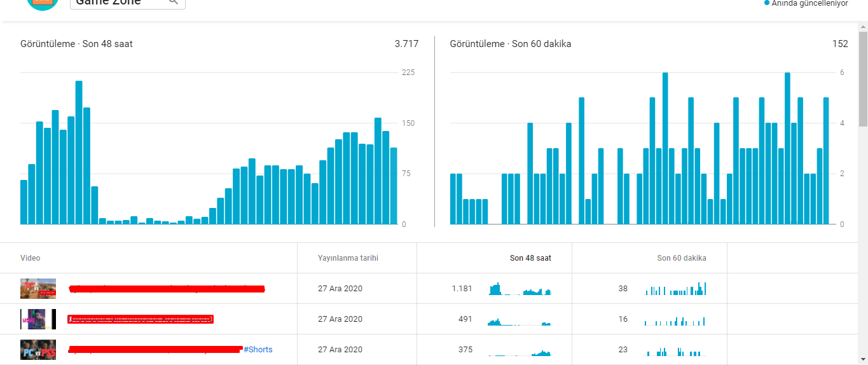868x365 pixels.
Task: Click the 48-hour sparkline for 1.181 row
Action: [x=520, y=289]
